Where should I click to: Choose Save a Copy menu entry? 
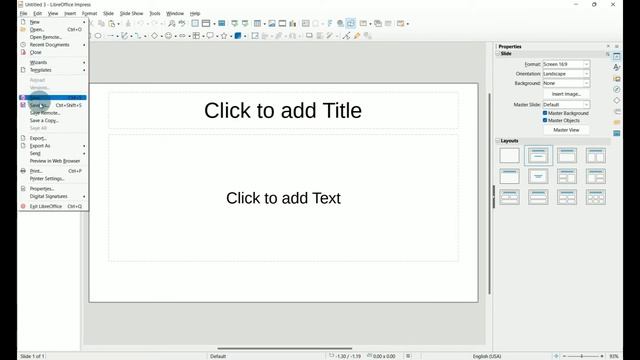[x=53, y=121]
